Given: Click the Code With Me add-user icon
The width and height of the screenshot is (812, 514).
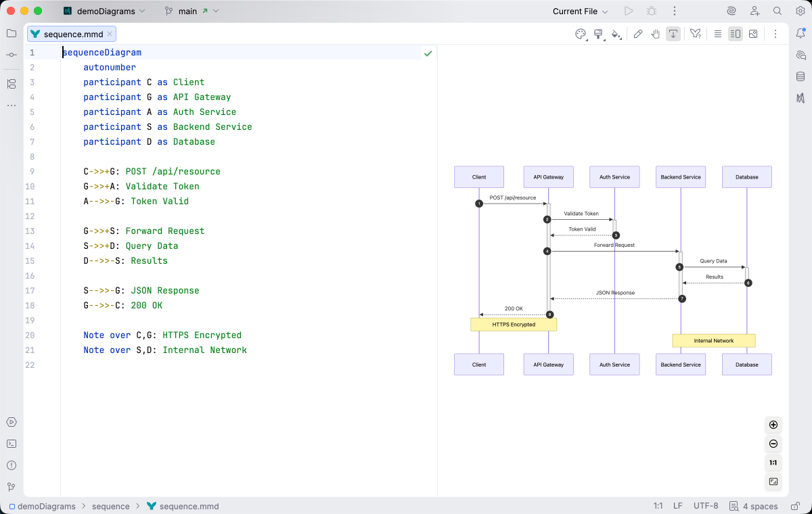Looking at the screenshot, I should click(x=754, y=11).
